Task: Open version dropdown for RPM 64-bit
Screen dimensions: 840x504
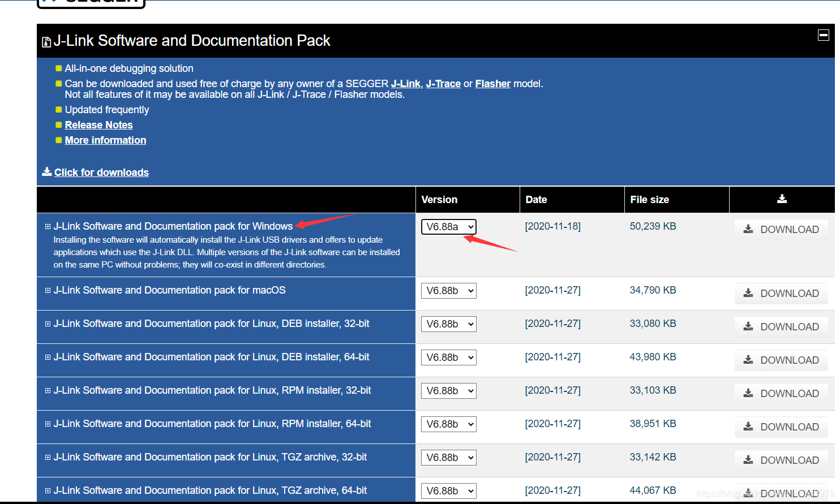Action: click(x=448, y=424)
